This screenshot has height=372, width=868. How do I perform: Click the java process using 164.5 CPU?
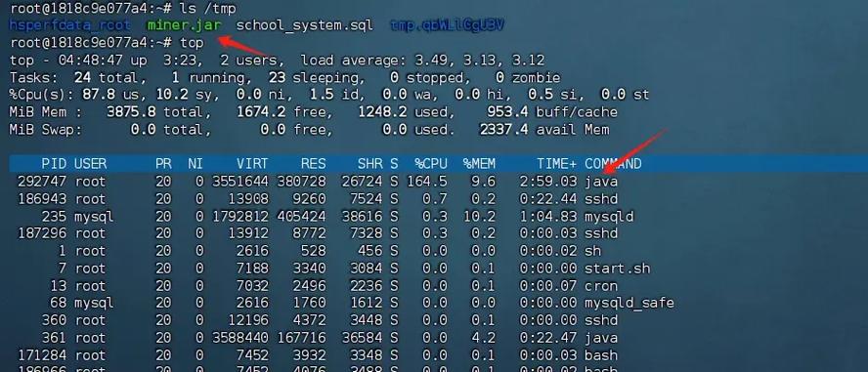pos(601,182)
